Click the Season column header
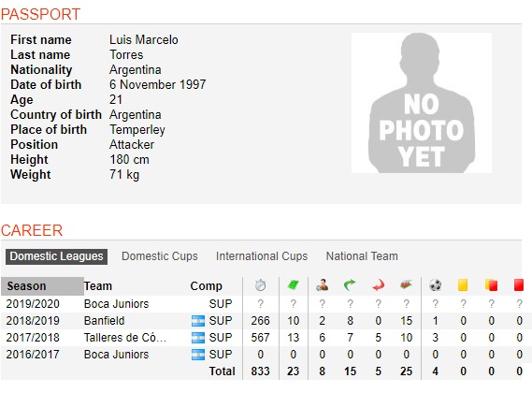 (x=42, y=286)
